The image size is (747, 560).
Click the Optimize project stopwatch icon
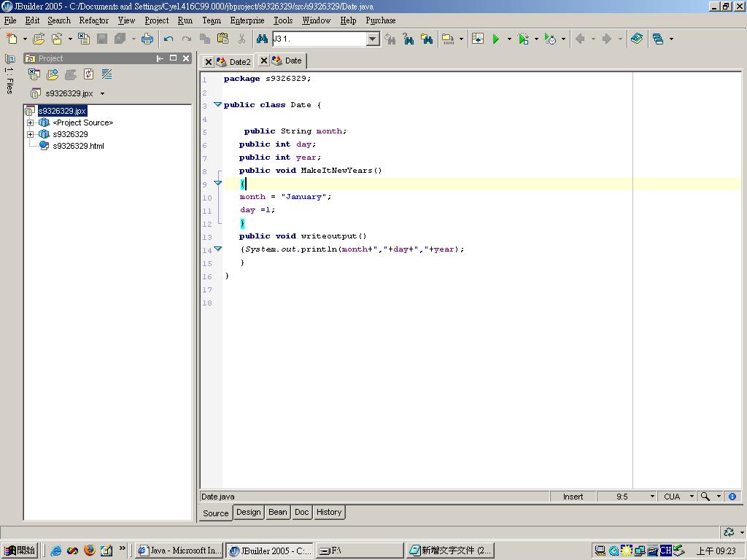click(x=550, y=39)
